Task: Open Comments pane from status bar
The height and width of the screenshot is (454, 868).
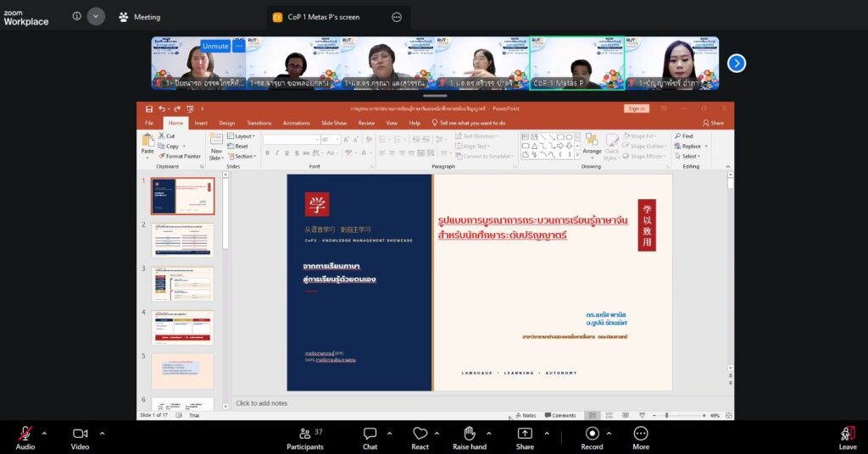Action: pos(560,415)
